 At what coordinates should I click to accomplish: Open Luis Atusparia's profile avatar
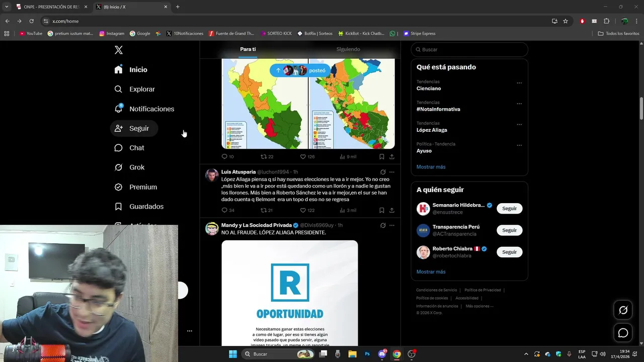tap(212, 175)
